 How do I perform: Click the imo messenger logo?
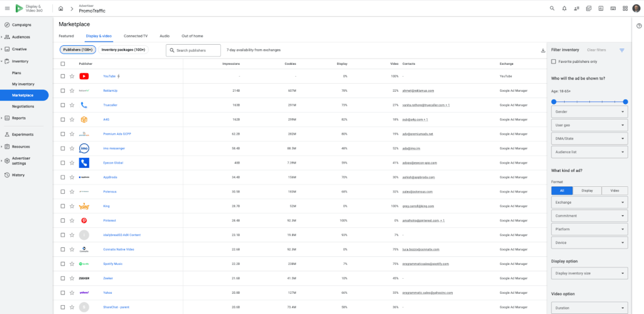point(84,149)
